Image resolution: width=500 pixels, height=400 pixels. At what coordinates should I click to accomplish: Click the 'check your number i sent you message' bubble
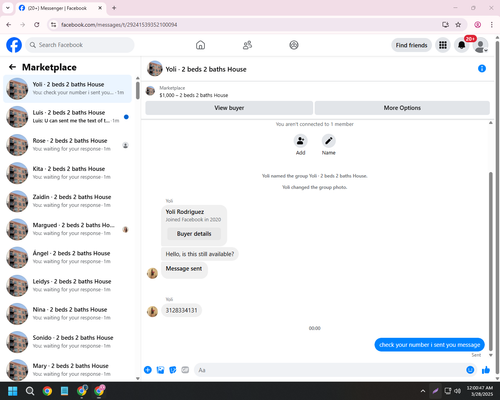click(429, 345)
